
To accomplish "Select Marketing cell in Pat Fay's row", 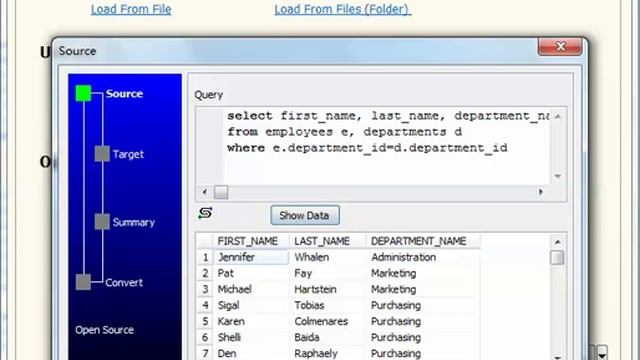I will [x=422, y=273].
